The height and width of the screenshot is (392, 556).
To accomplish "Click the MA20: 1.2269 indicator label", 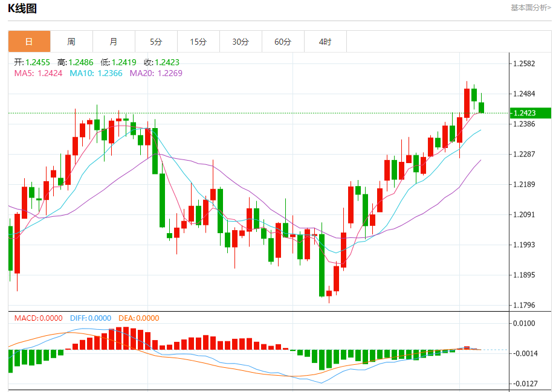I will tap(156, 73).
